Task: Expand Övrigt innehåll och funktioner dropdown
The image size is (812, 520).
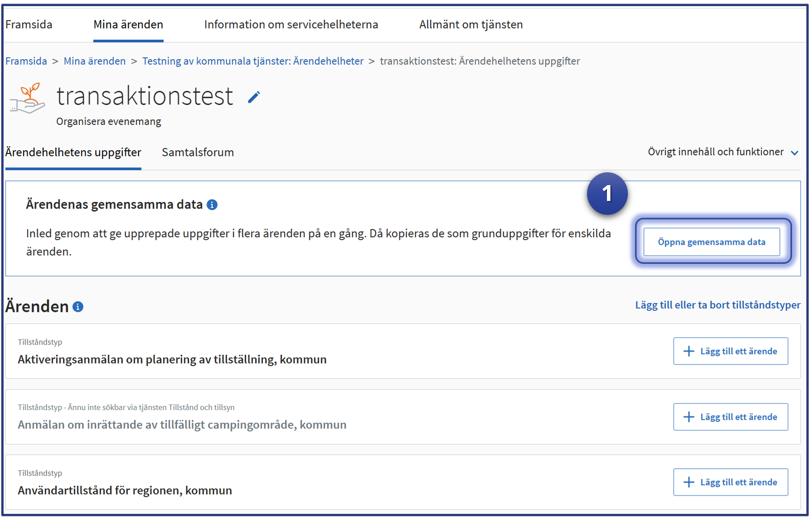Action: pos(723,152)
